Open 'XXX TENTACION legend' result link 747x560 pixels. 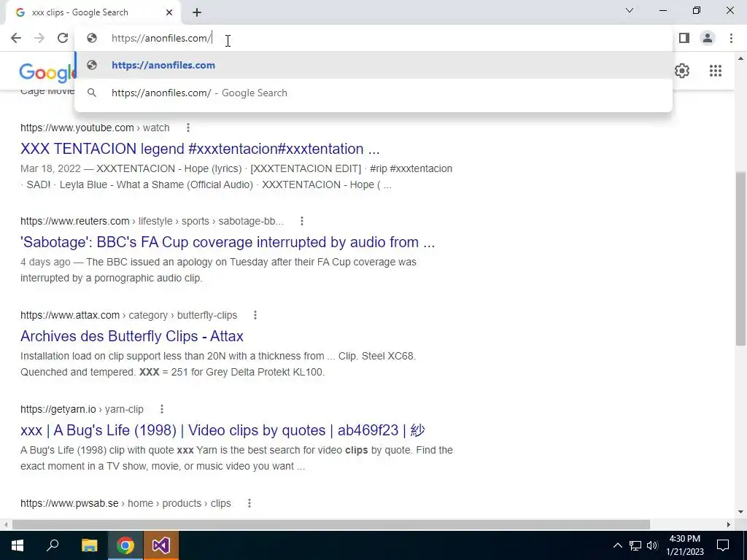tap(200, 149)
